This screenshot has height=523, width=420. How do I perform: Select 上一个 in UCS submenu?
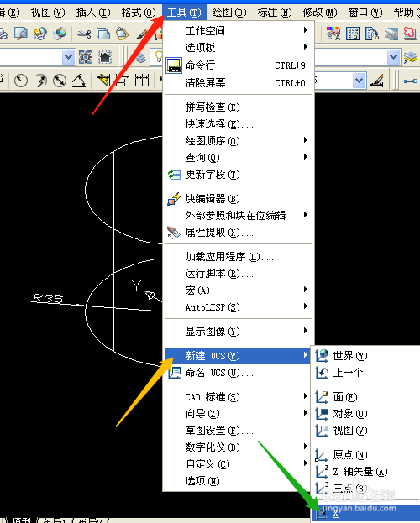tap(366, 372)
